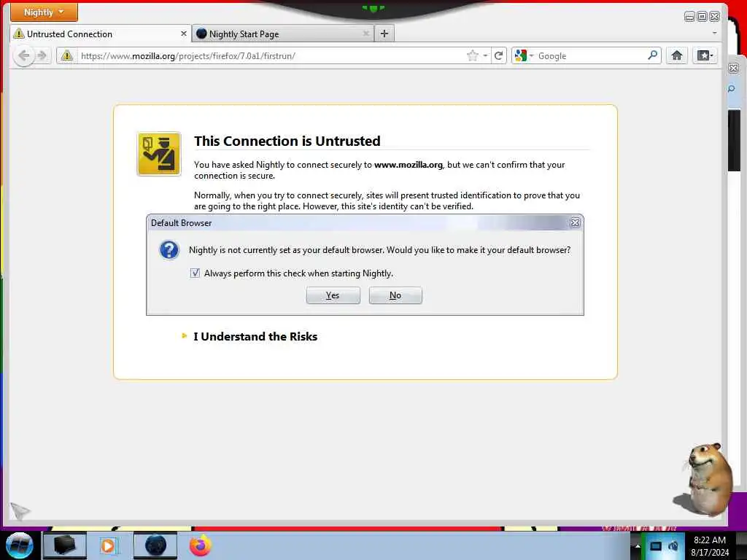747x560 pixels.
Task: Switch to the Nightly Start Page tab
Action: pyautogui.click(x=284, y=34)
